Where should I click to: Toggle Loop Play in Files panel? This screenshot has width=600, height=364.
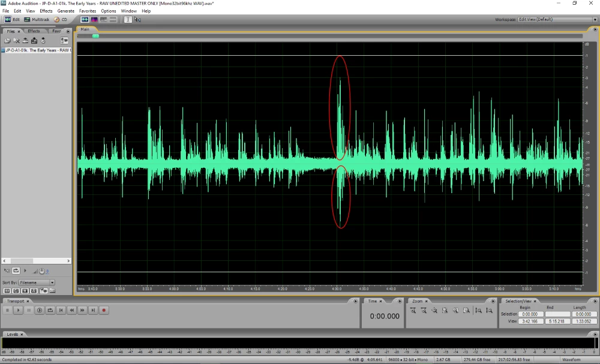pyautogui.click(x=16, y=270)
